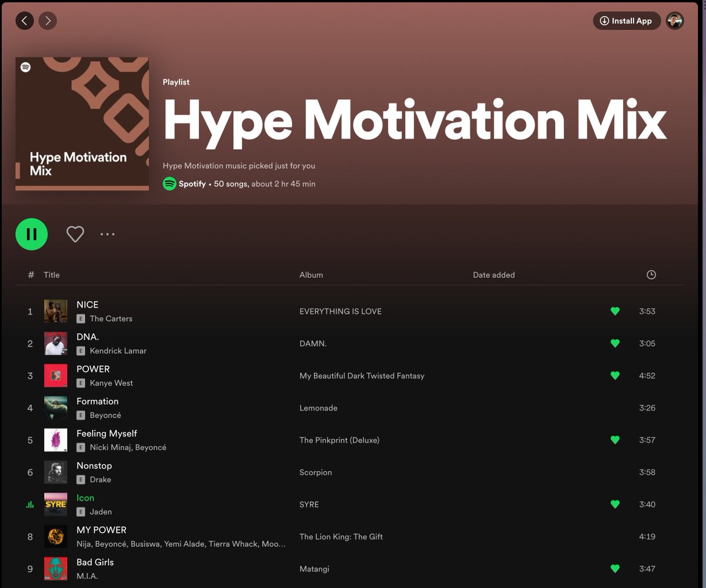This screenshot has height=588, width=706.
Task: Click the 3:26 duration of Formation
Action: [647, 408]
